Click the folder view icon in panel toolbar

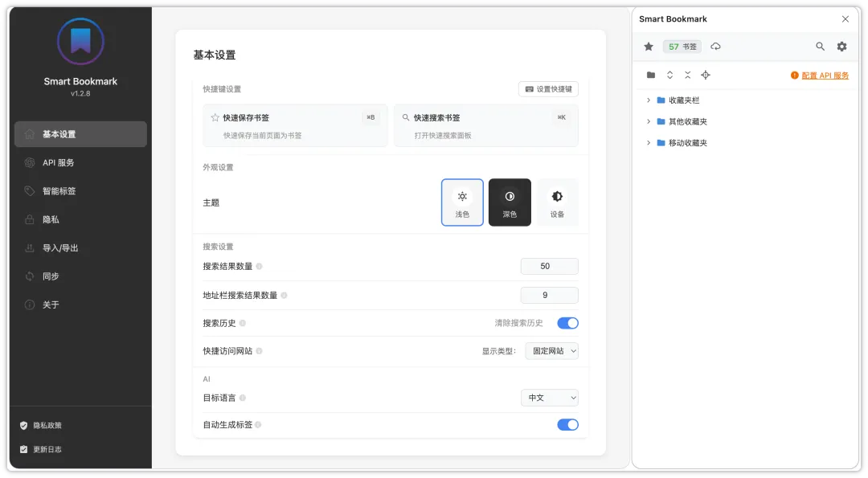click(651, 75)
